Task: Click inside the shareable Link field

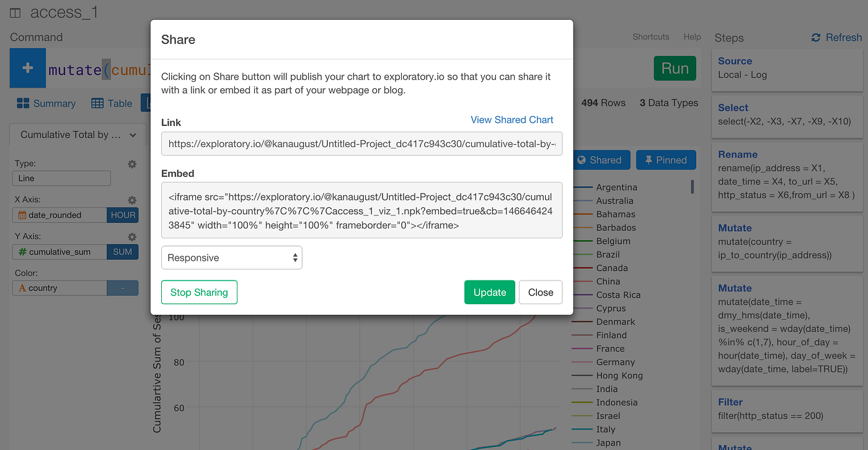Action: point(361,143)
